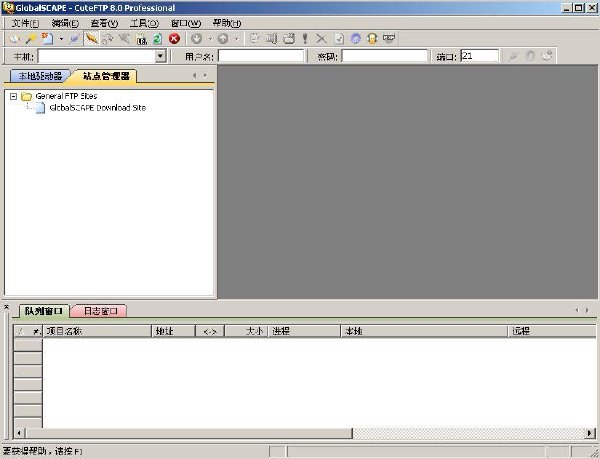Click the queue scrollbar left arrow

(19, 433)
